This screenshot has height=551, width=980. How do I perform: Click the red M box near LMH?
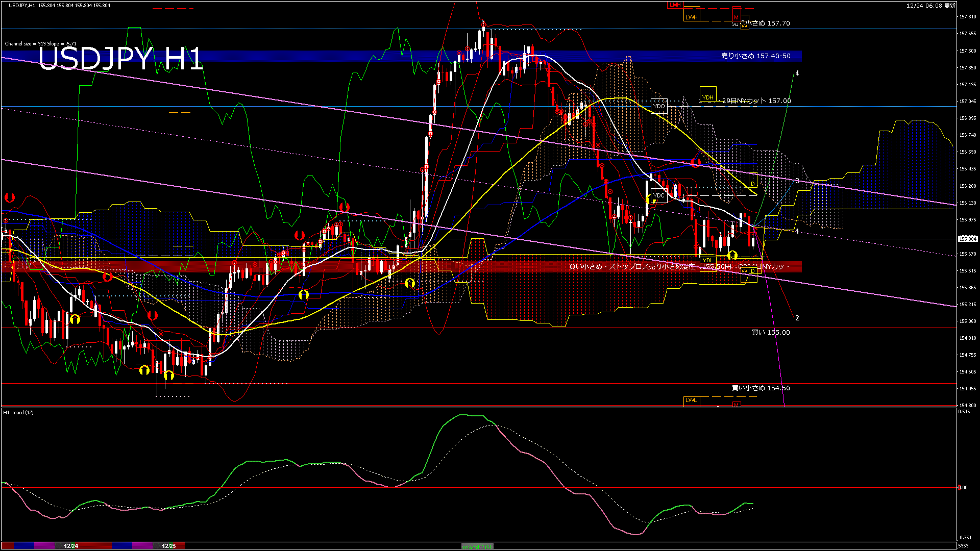(736, 13)
